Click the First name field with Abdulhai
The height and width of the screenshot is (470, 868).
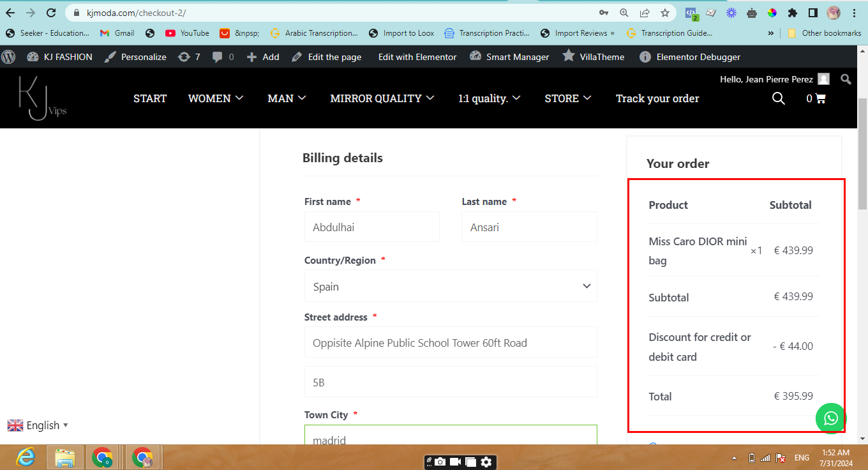point(372,227)
